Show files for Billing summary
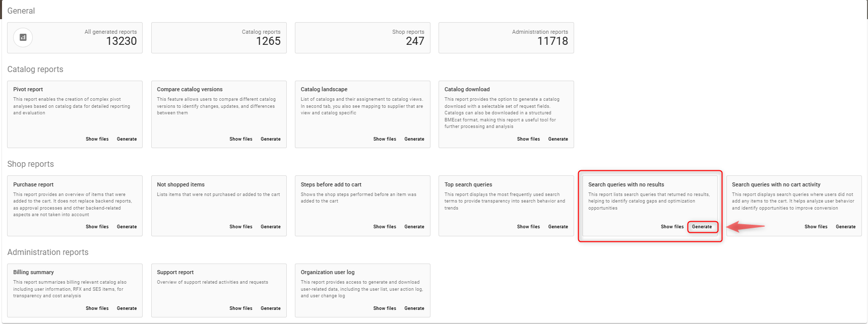This screenshot has width=868, height=324. [x=97, y=308]
